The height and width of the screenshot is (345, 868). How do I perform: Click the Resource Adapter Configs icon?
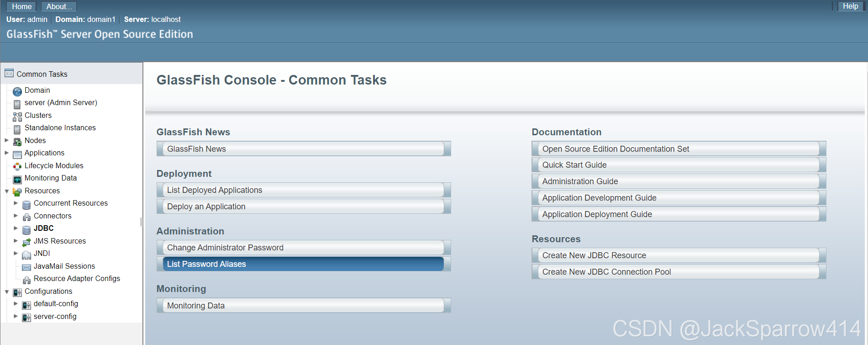(x=26, y=279)
